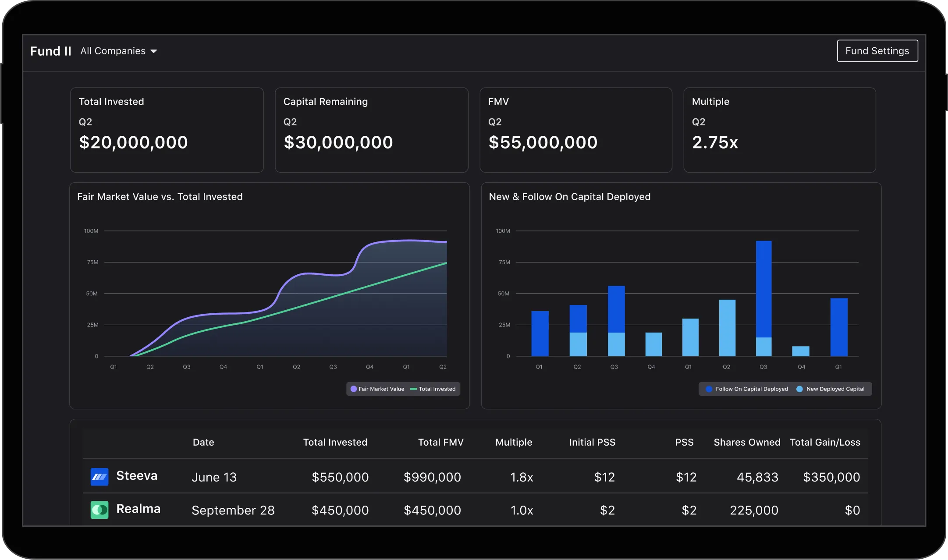The height and width of the screenshot is (560, 948).
Task: Click Realma's date 'September 28'
Action: coord(233,510)
